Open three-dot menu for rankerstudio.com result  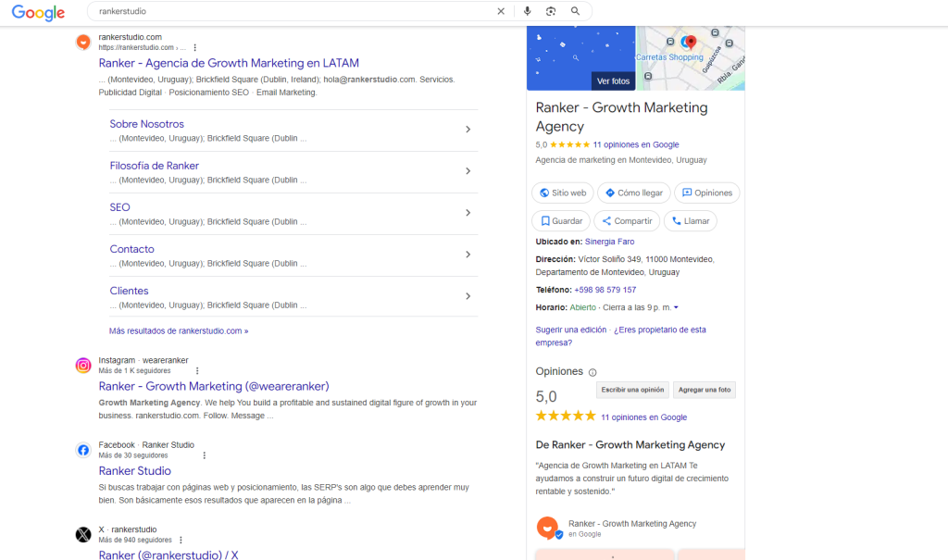(194, 47)
